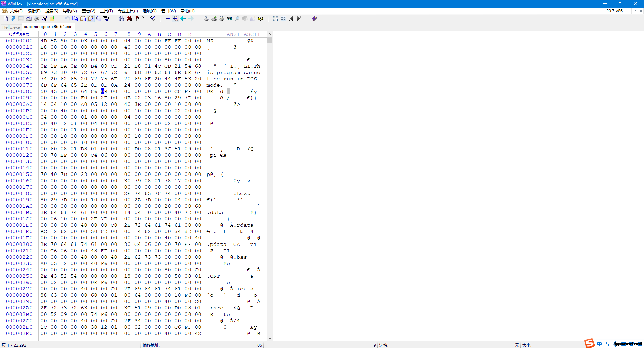644x348 pixels.
Task: Click the Write clipboard paste icon
Action: coord(91,19)
